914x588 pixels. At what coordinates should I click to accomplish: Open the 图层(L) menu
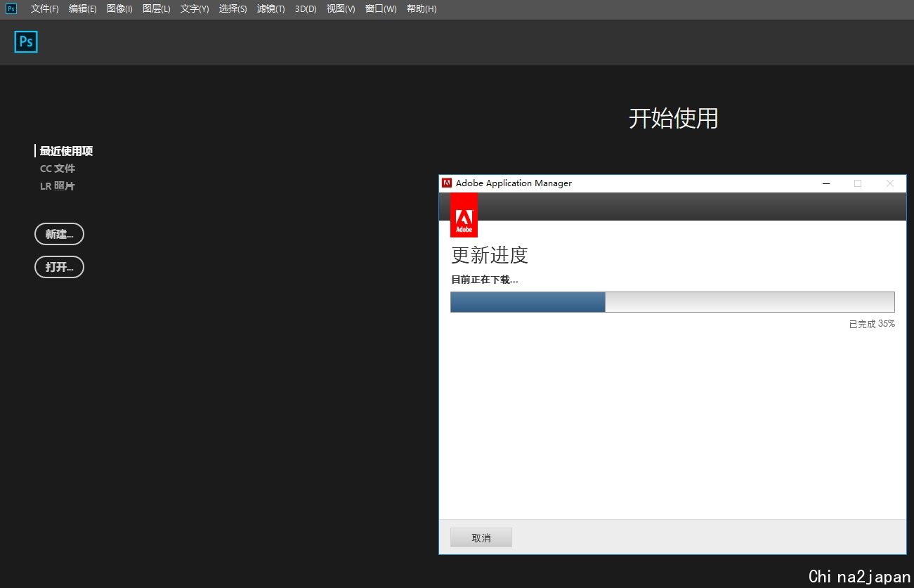[157, 9]
